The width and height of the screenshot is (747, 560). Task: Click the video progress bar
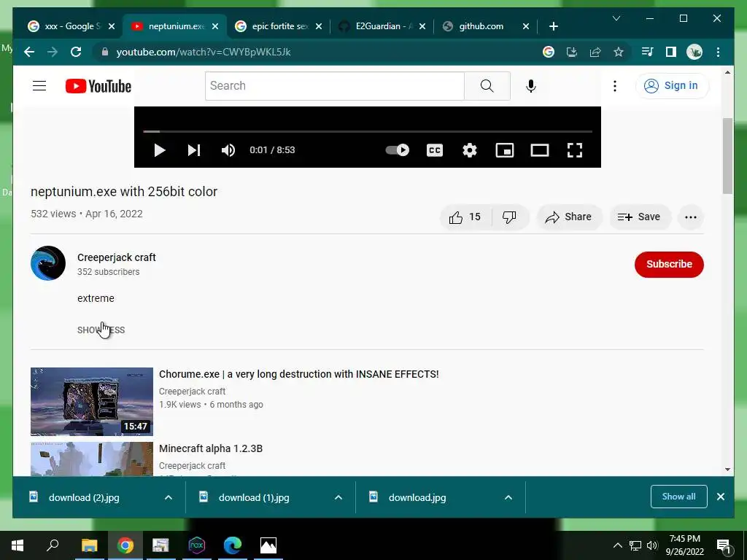pyautogui.click(x=368, y=131)
